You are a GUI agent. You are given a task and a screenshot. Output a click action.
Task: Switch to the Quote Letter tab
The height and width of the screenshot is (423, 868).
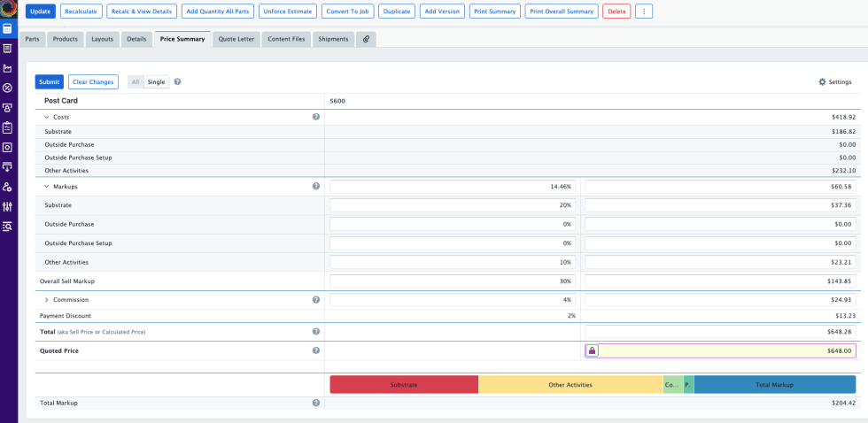[236, 39]
